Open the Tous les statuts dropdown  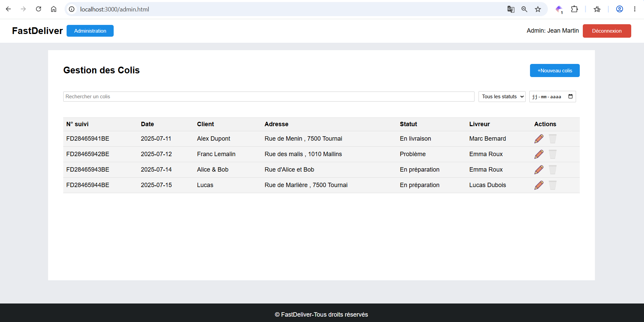coord(502,97)
